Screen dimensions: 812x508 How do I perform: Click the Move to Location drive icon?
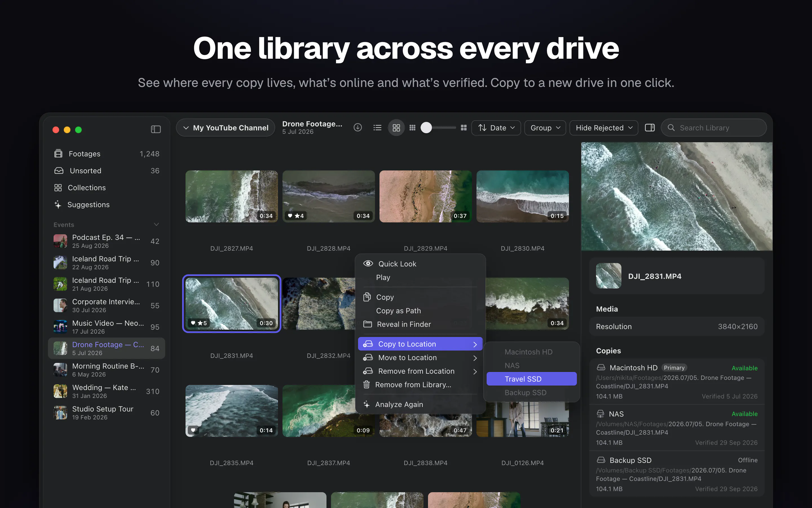(368, 358)
